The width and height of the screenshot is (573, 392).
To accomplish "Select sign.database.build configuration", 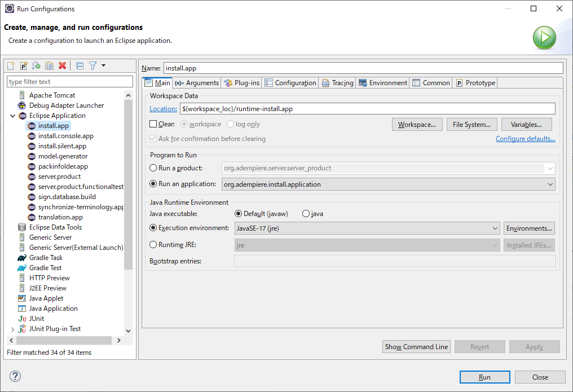I will 67,197.
